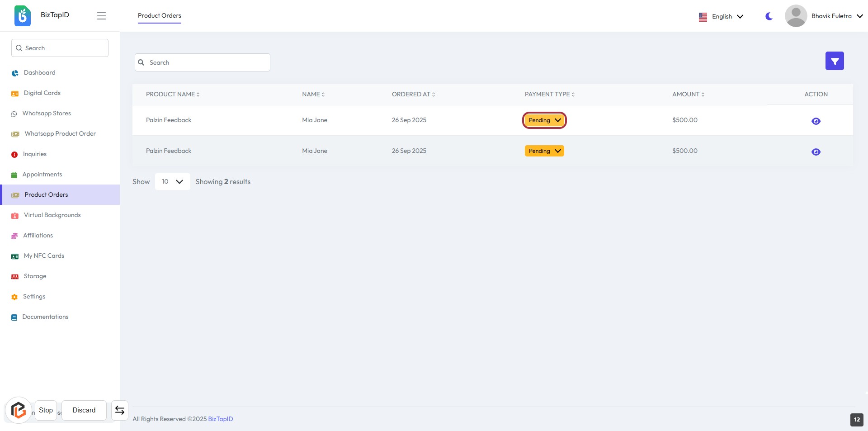Open the English language dropdown
Viewport: 868px width, 431px height.
point(721,17)
